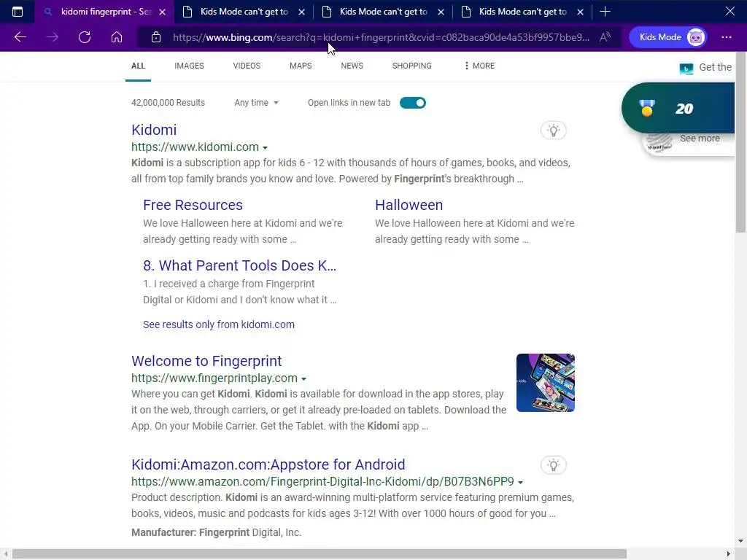Image resolution: width=747 pixels, height=560 pixels.
Task: Click the address bar URL field
Action: pos(381,37)
